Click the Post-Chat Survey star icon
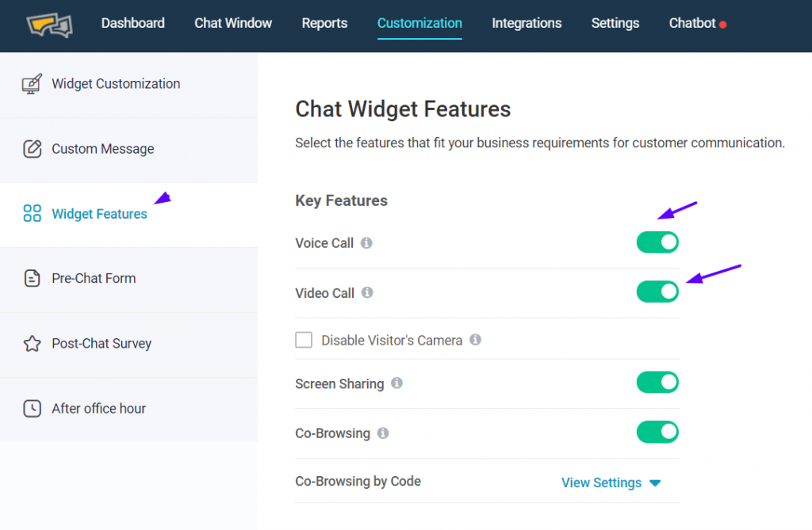This screenshot has height=530, width=812. click(32, 344)
